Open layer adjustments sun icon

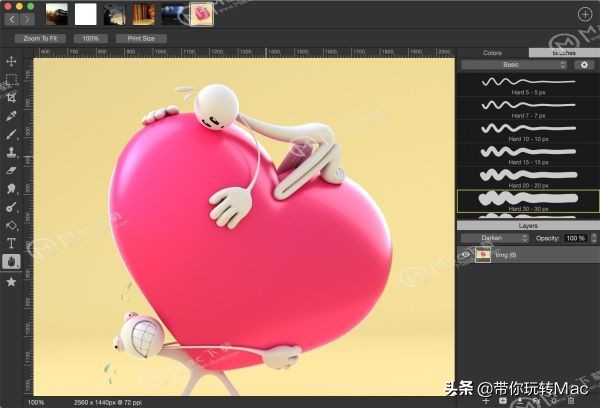(x=554, y=401)
